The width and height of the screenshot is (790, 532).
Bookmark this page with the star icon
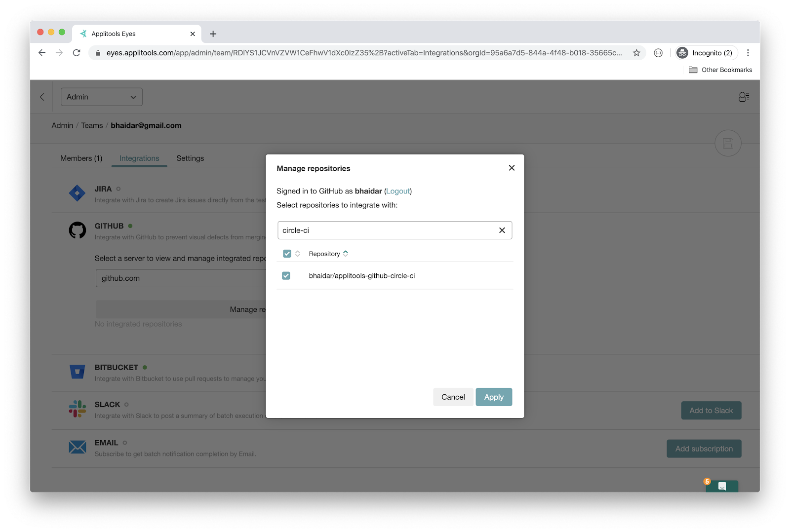click(636, 53)
